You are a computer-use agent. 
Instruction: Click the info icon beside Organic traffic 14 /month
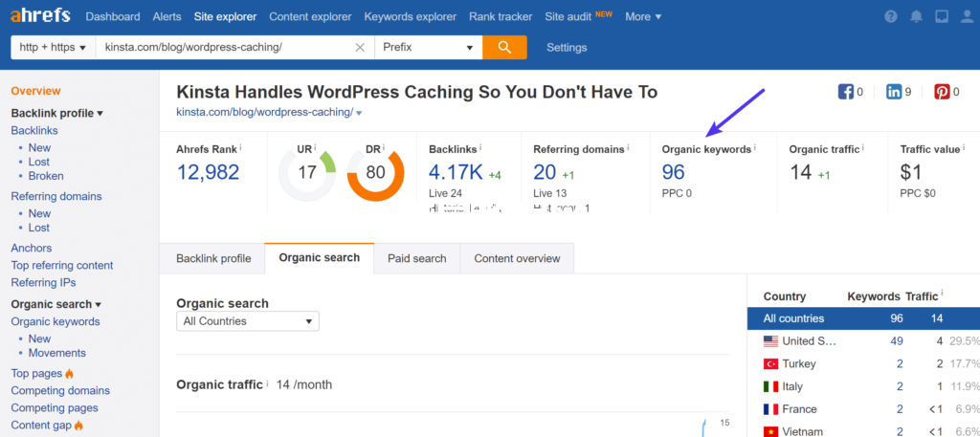268,384
